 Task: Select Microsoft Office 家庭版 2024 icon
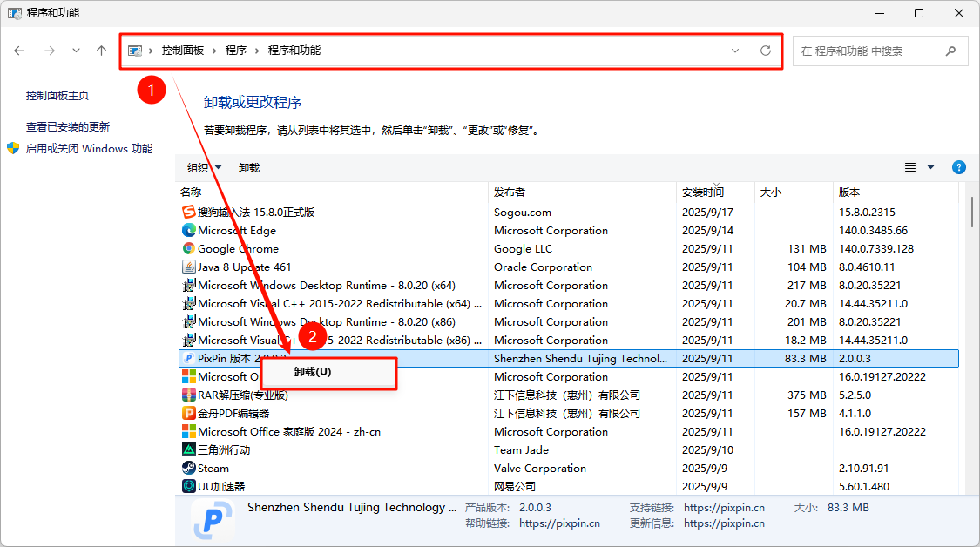[x=188, y=431]
